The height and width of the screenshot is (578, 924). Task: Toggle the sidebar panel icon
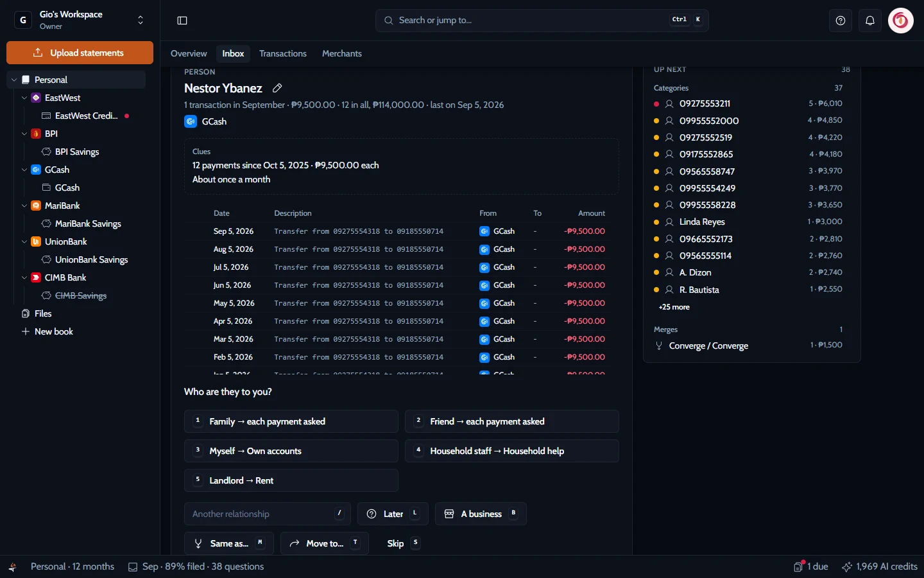point(182,21)
